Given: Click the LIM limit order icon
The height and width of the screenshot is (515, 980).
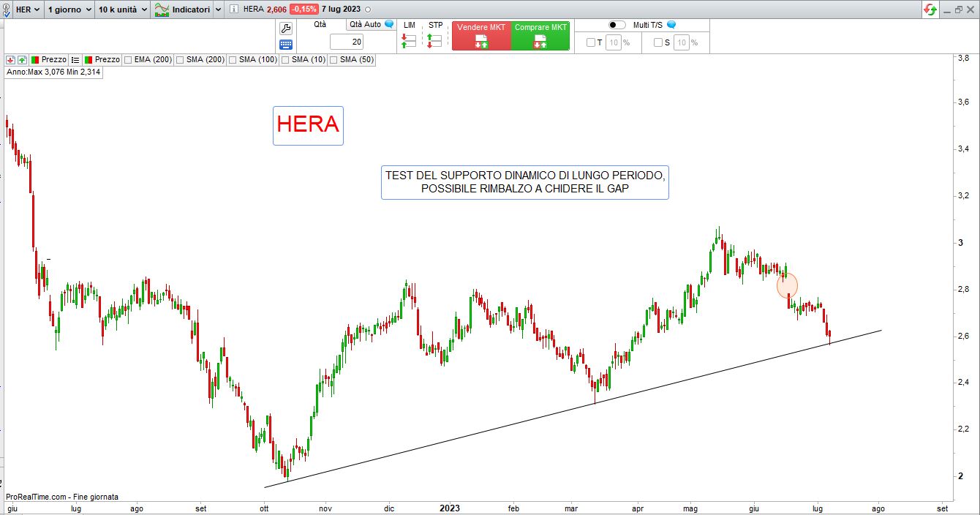Looking at the screenshot, I should (409, 41).
